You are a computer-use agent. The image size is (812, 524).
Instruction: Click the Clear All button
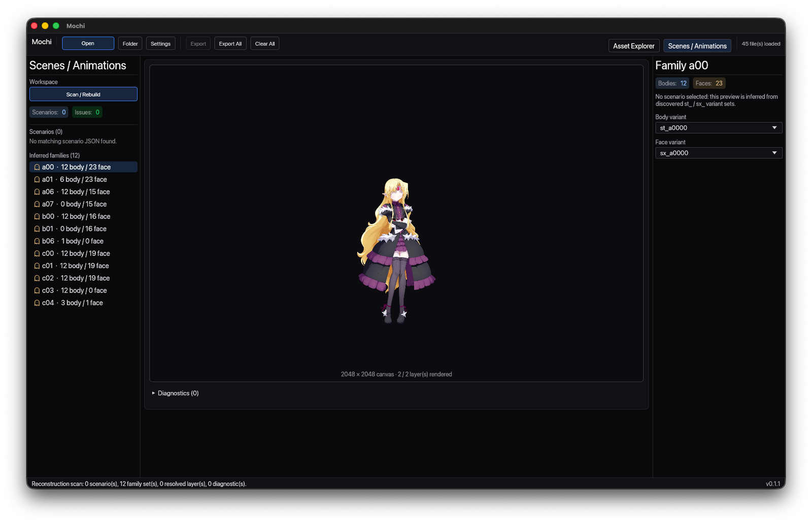point(264,43)
